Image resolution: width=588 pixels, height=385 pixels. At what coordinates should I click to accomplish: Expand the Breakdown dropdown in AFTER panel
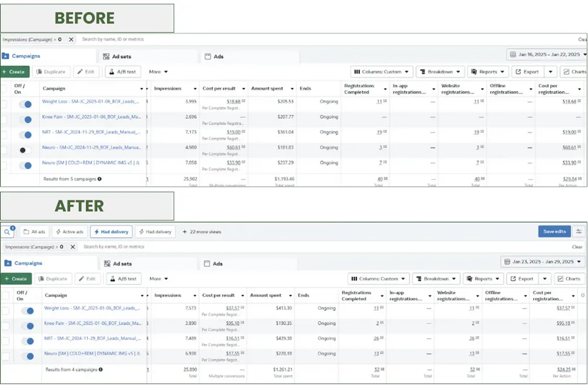click(x=437, y=279)
